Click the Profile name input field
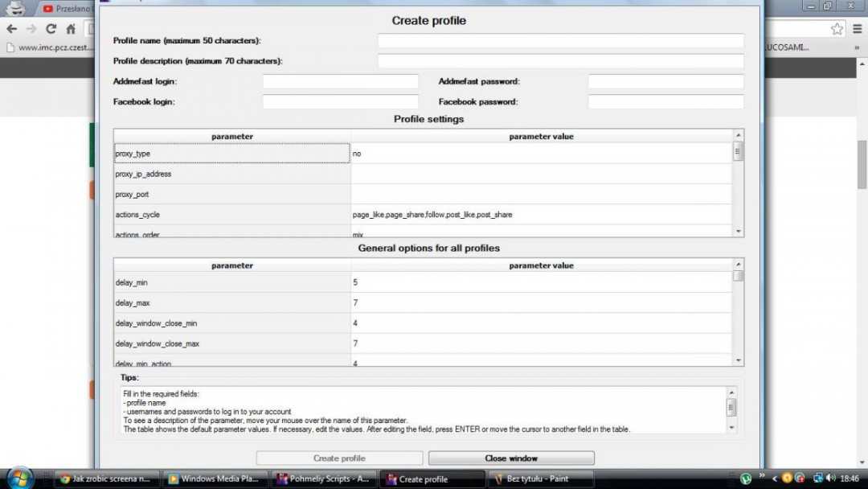 [560, 41]
